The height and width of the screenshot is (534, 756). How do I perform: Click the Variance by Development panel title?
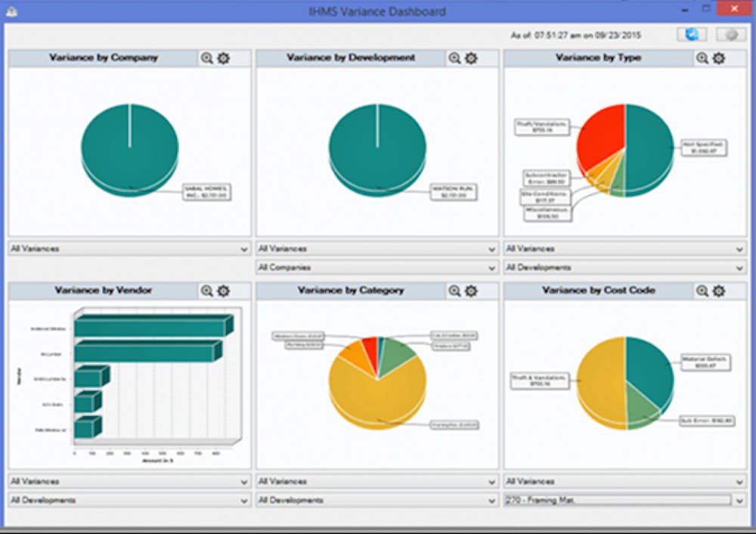tap(351, 58)
